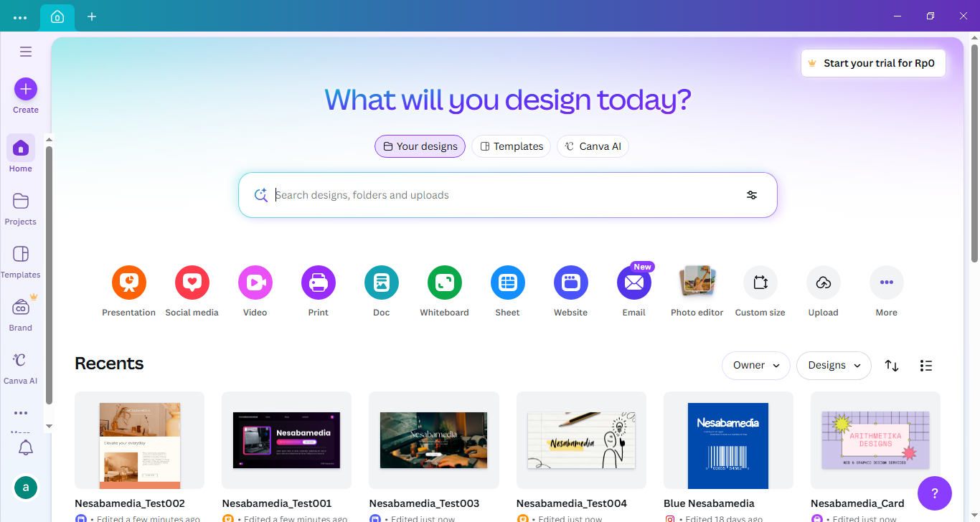
Task: Open the Custom size option
Action: 760,283
